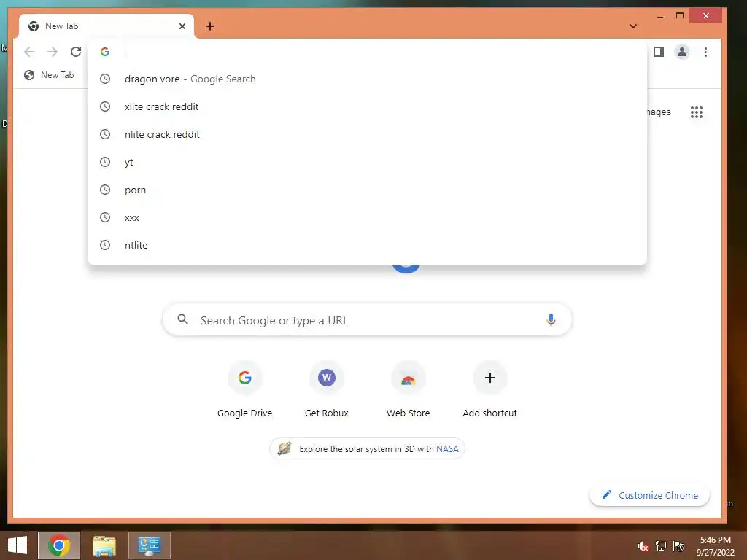The width and height of the screenshot is (747, 560).
Task: Open the Windows Start menu
Action: (x=18, y=545)
